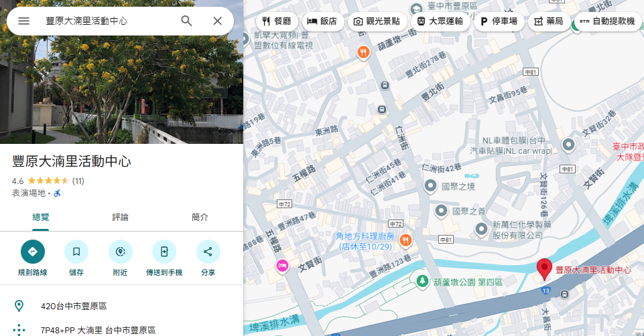Select the 總覽 overview tab

pos(40,217)
